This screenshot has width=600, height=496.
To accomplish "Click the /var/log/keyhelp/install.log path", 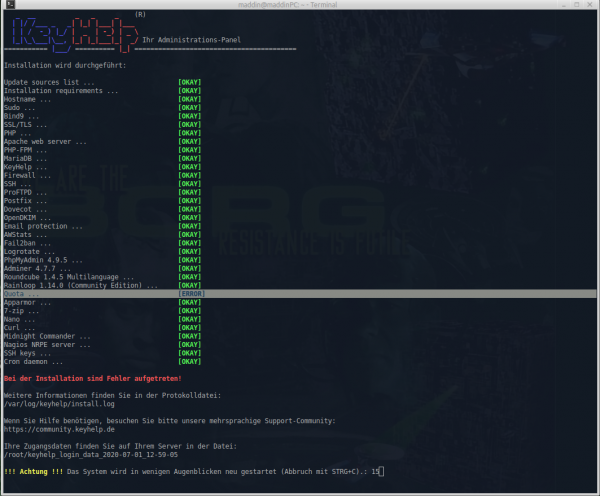I will (x=59, y=403).
